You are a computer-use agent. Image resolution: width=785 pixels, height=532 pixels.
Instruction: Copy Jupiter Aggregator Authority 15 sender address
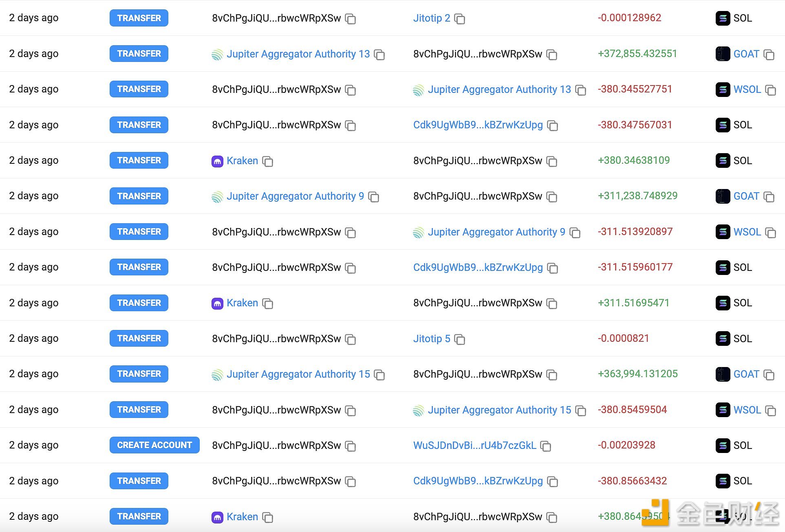coord(379,375)
